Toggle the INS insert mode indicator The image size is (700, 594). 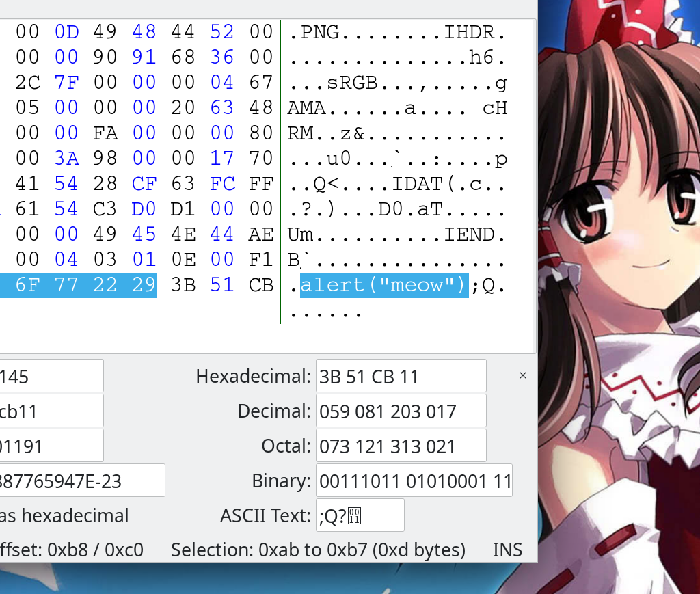coord(507,550)
